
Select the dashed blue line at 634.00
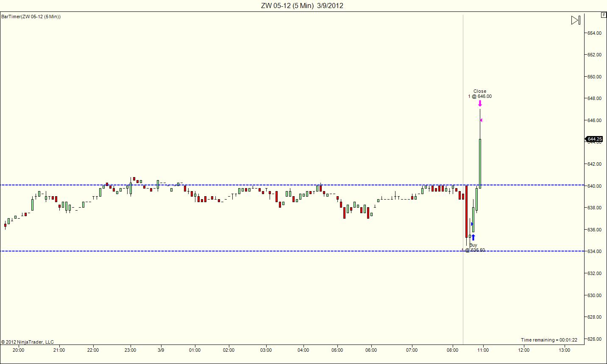click(292, 251)
